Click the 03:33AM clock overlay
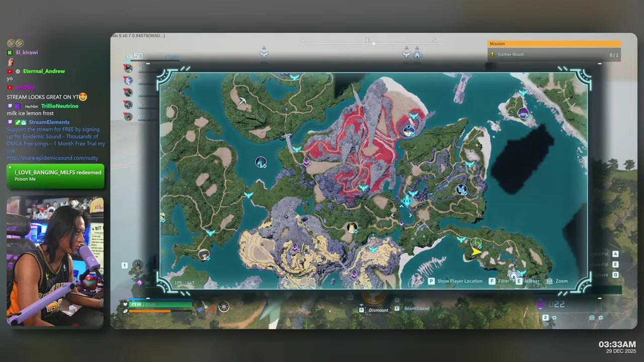Image resolution: width=644 pixels, height=362 pixels. [617, 344]
